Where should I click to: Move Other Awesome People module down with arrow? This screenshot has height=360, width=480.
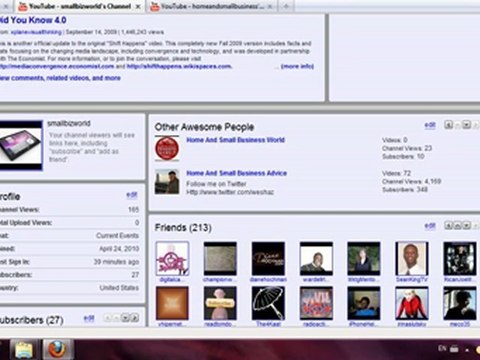point(467,125)
